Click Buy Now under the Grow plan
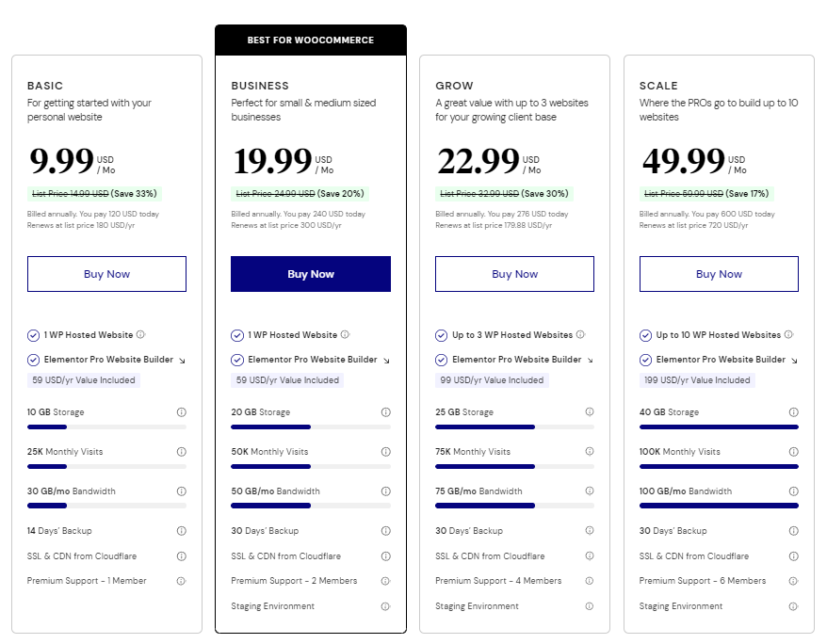 515,274
